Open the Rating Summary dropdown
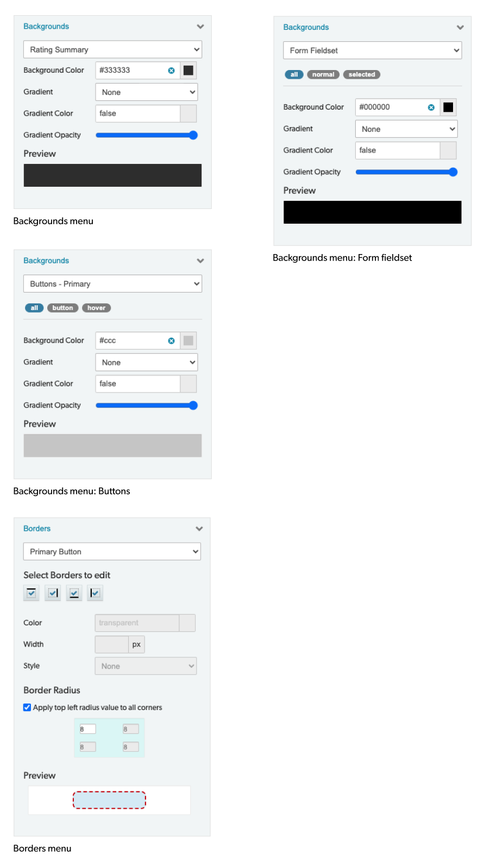Image resolution: width=484 pixels, height=868 pixels. click(x=112, y=49)
